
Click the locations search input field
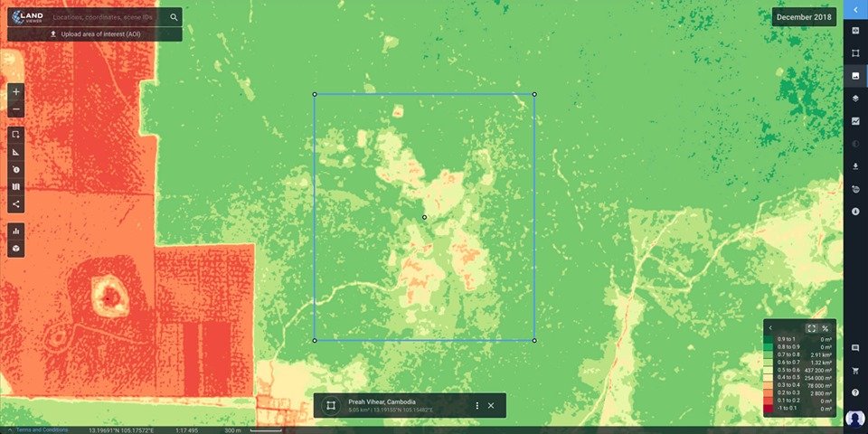[x=104, y=17]
